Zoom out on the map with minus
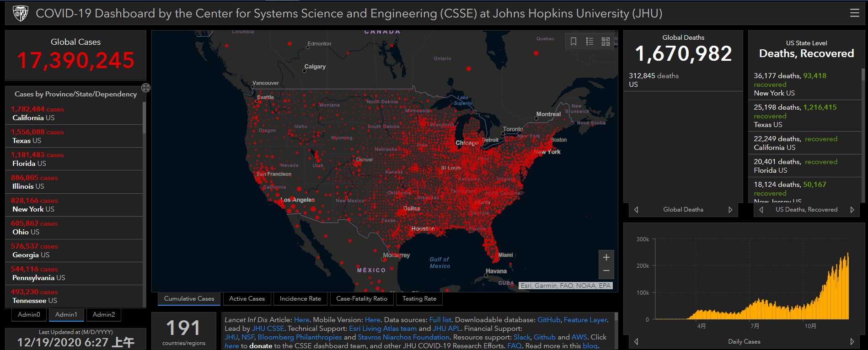Viewport: 868px width, 350px height. (606, 271)
